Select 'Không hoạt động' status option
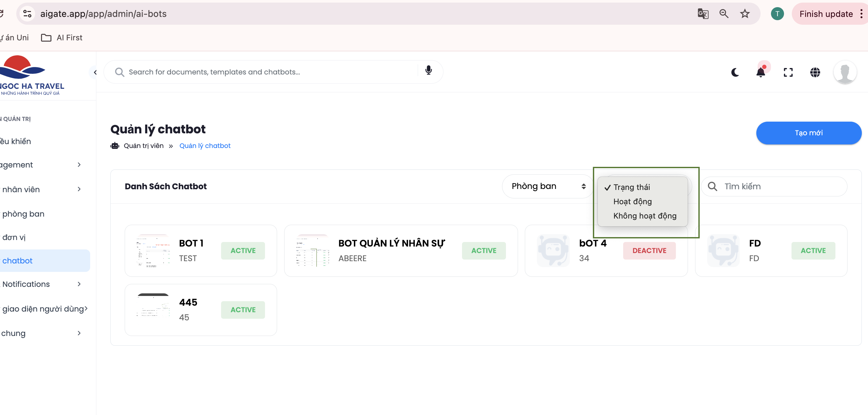 click(x=644, y=216)
